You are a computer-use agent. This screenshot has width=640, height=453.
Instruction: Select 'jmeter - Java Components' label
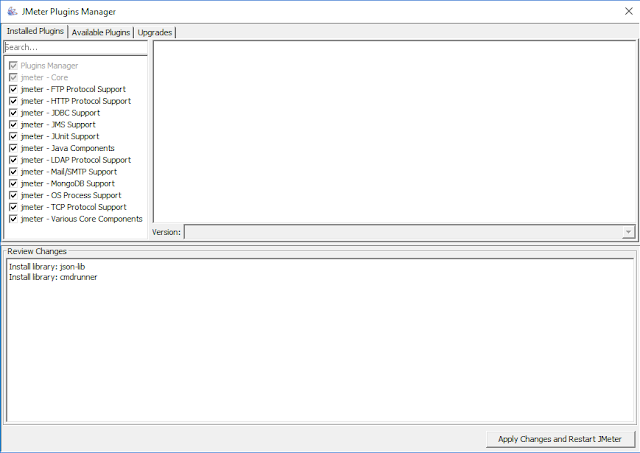(x=67, y=149)
